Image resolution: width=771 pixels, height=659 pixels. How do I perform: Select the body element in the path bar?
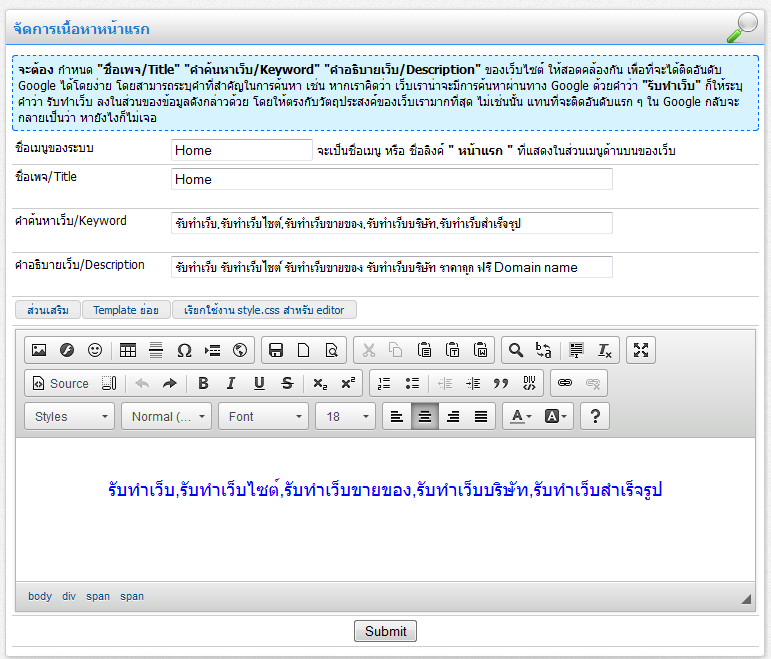tap(40, 596)
